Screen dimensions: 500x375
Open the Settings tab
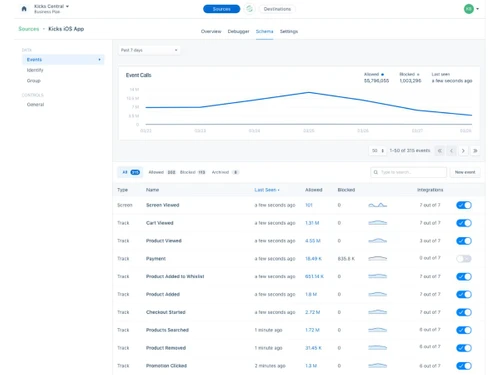(289, 31)
